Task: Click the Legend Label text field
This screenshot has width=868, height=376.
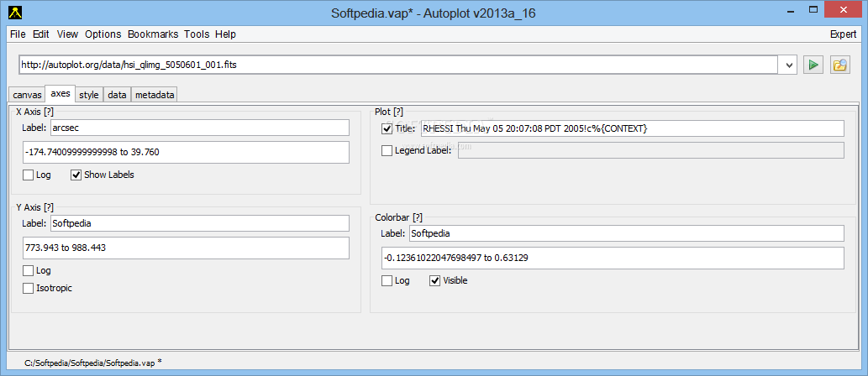Action: (x=651, y=150)
